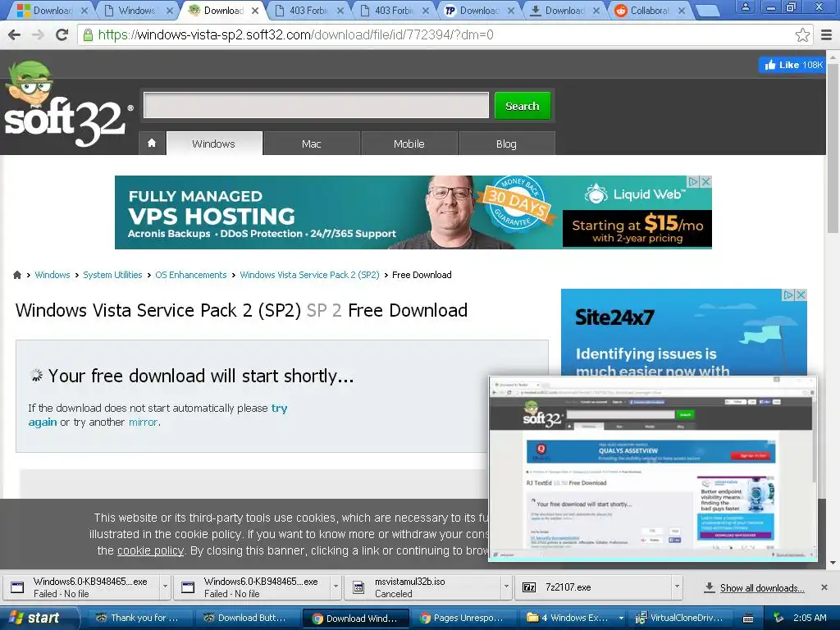Viewport: 840px width, 630px height.
Task: Click the Facebook Like button
Action: click(x=793, y=65)
